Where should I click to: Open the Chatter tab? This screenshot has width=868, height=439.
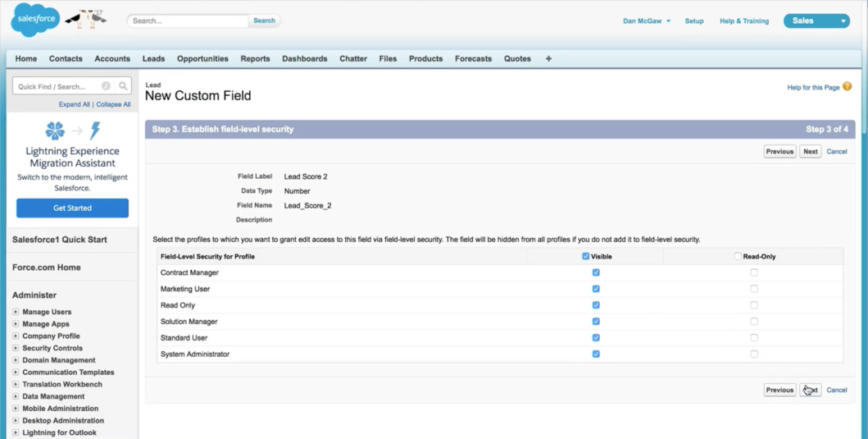[x=353, y=58]
